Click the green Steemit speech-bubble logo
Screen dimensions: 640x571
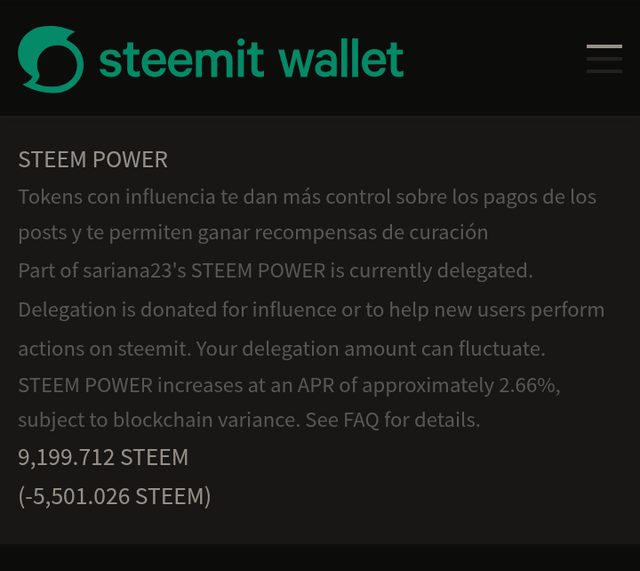click(x=51, y=59)
